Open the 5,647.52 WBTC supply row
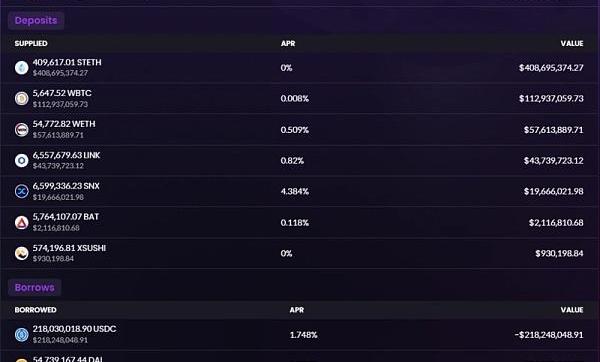The width and height of the screenshot is (600, 362). click(x=300, y=98)
